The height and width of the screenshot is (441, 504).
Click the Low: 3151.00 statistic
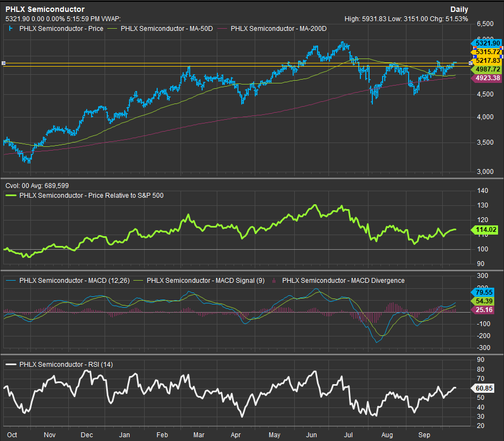[x=408, y=19]
